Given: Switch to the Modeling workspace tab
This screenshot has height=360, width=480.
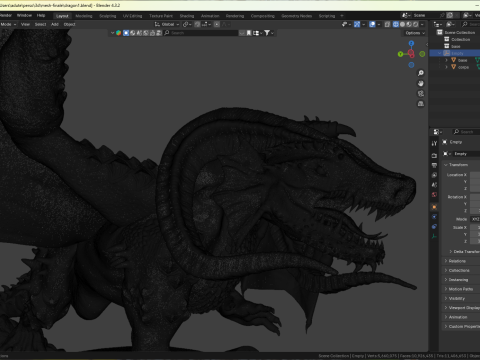Looking at the screenshot, I should 84,16.
